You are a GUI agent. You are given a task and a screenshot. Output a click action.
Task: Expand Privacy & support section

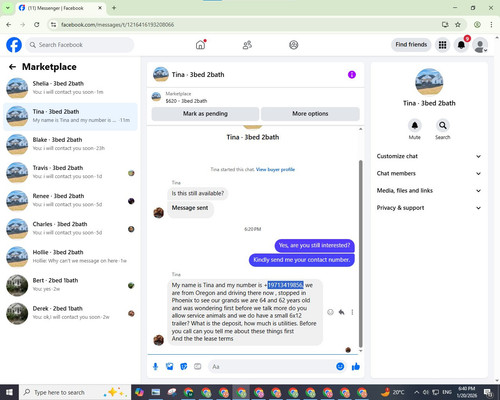click(x=429, y=208)
